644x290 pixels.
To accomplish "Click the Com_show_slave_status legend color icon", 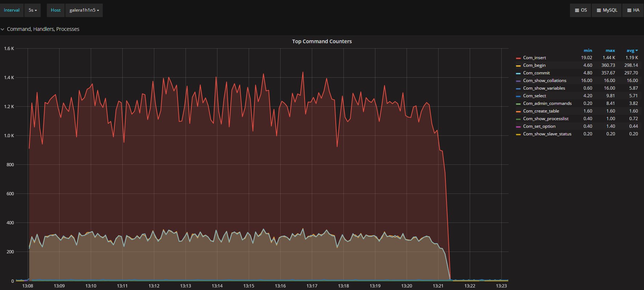I will [518, 134].
